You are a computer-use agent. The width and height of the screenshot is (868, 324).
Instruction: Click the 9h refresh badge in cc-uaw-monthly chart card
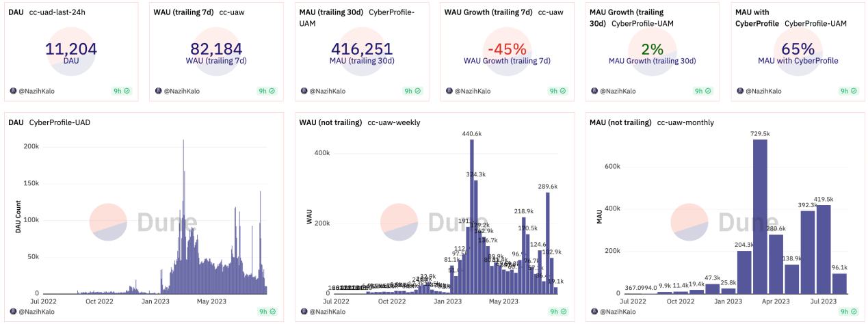point(847,311)
